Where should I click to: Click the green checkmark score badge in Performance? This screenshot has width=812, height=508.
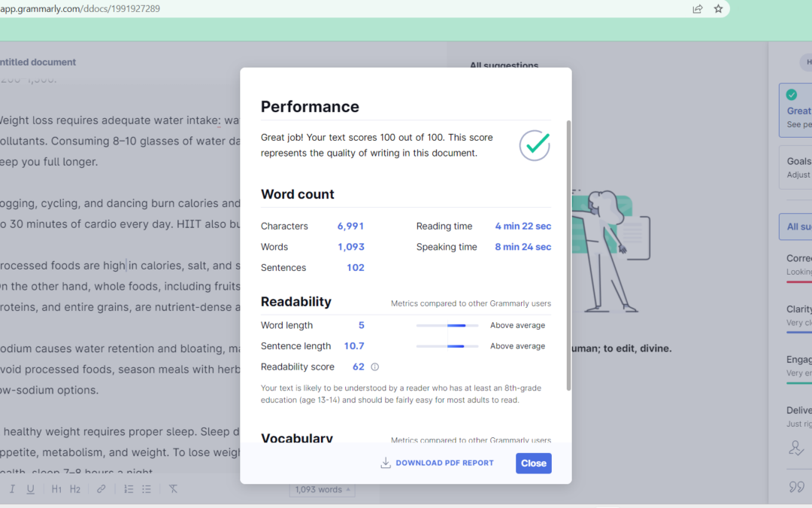535,145
